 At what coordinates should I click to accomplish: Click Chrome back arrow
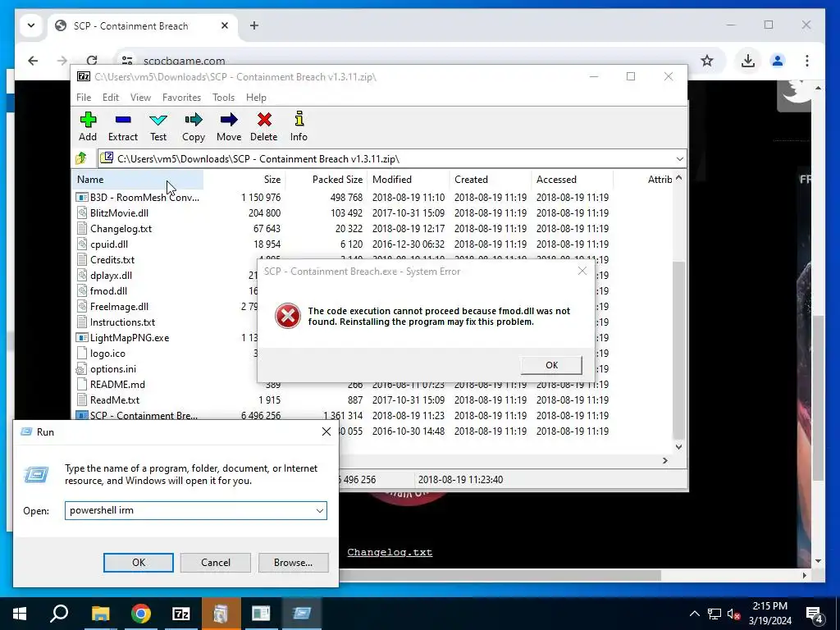point(33,61)
